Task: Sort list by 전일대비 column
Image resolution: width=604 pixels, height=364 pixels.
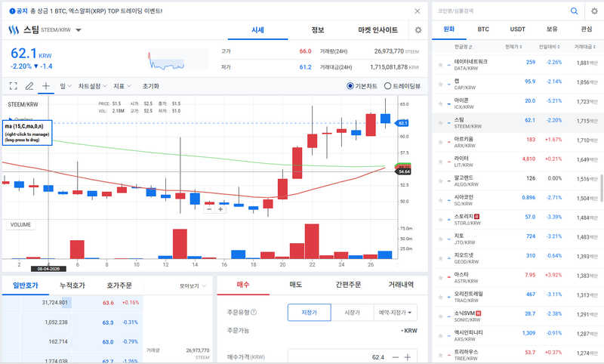Action: click(x=549, y=47)
